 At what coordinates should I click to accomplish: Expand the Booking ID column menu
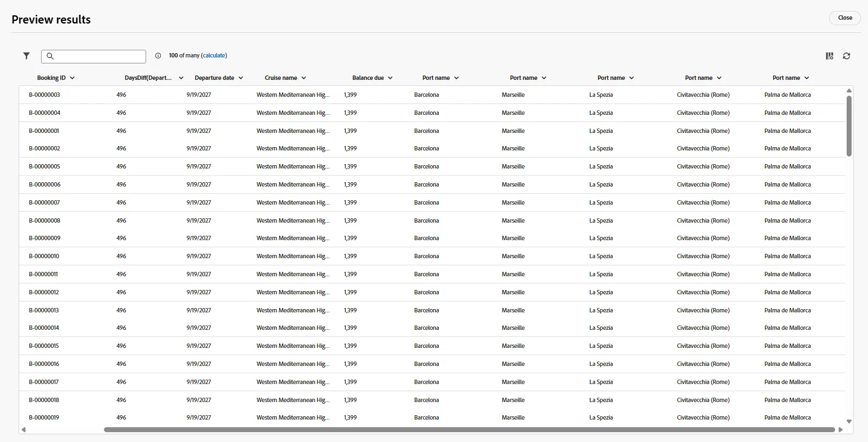point(72,78)
